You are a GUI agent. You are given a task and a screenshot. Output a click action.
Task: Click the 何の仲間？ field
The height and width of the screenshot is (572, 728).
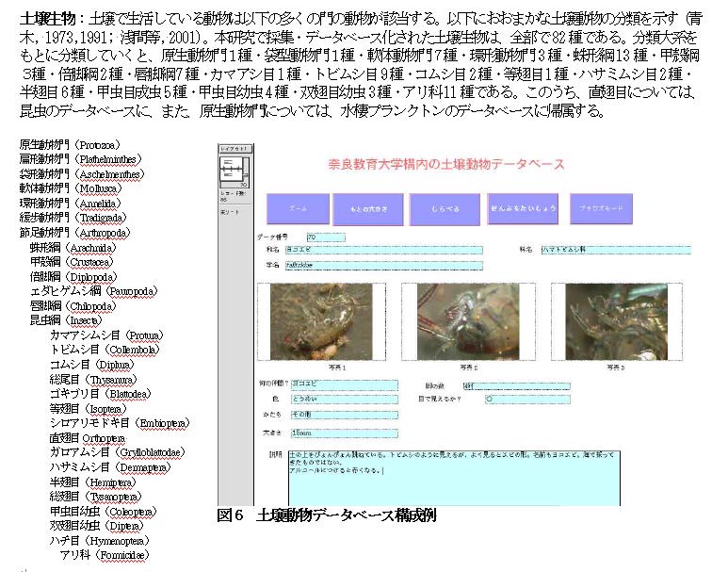[344, 384]
